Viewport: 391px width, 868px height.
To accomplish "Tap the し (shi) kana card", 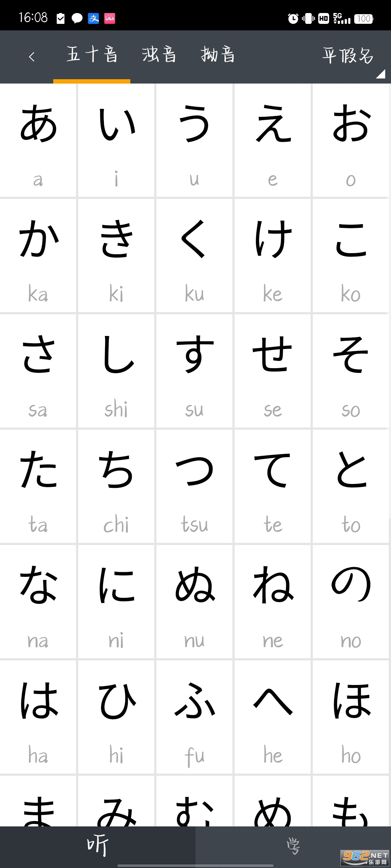I will click(116, 371).
